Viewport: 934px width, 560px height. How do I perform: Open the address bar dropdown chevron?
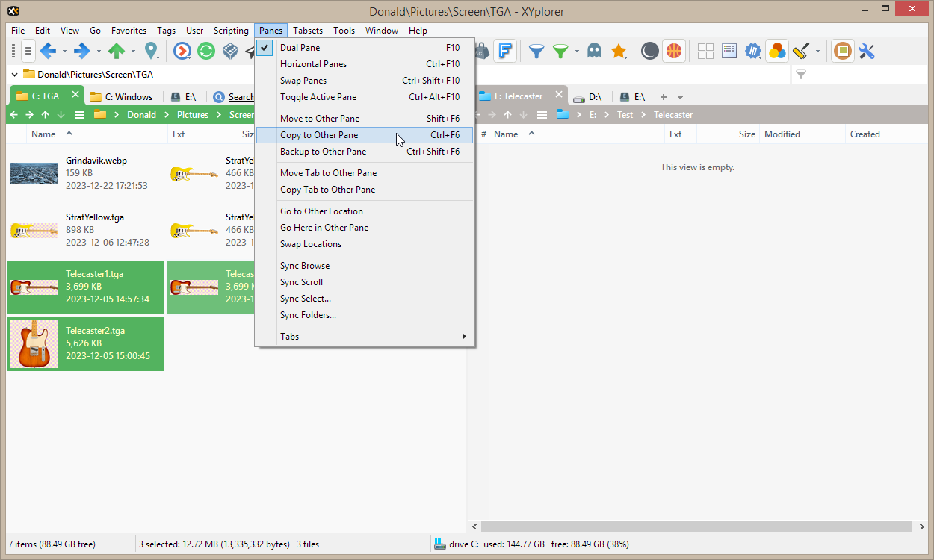tap(14, 74)
